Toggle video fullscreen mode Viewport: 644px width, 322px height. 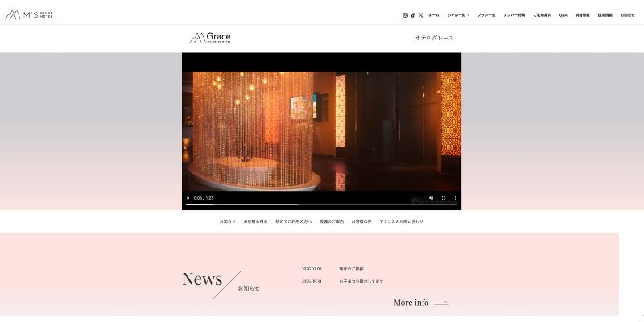(x=444, y=198)
